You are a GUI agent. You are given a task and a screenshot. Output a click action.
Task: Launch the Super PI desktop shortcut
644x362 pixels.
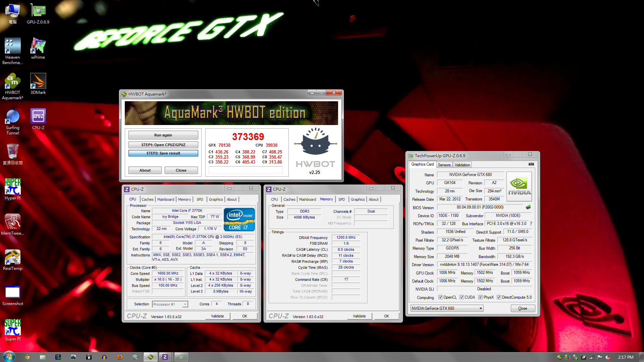pos(12,330)
